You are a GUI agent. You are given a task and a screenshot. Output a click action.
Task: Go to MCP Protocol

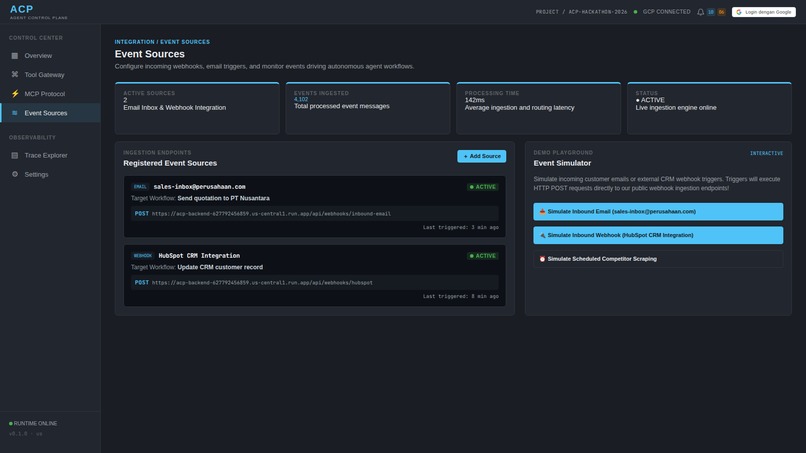(50, 94)
